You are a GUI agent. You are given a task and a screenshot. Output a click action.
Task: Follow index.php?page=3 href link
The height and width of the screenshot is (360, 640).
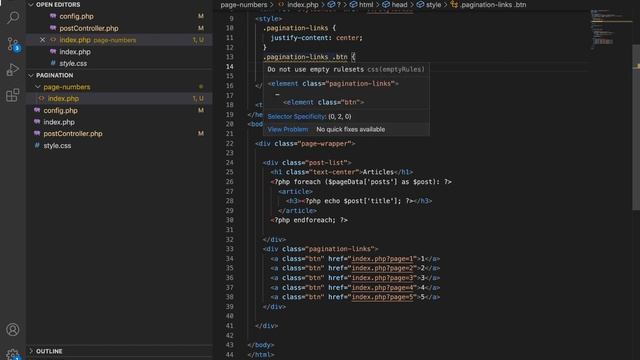point(383,278)
